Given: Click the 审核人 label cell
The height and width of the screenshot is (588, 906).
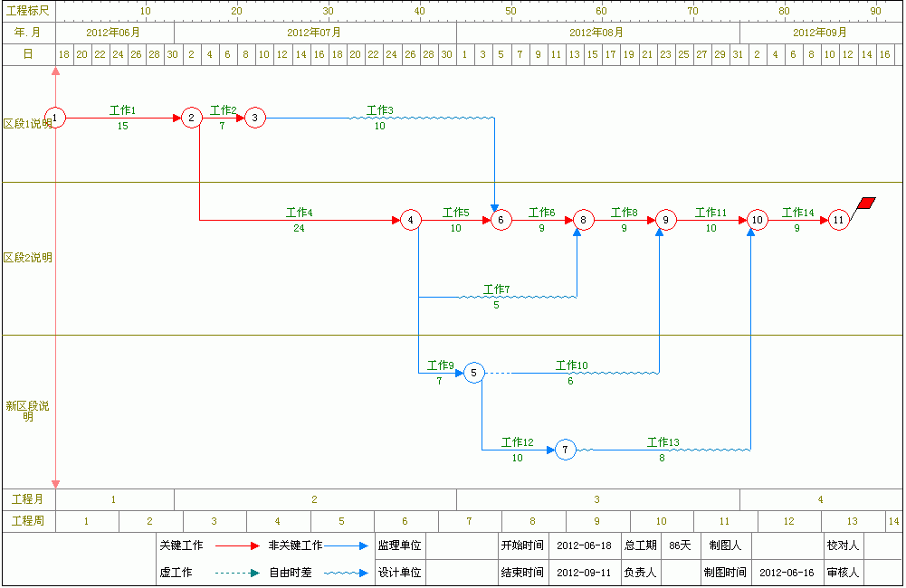Looking at the screenshot, I should pyautogui.click(x=843, y=573).
